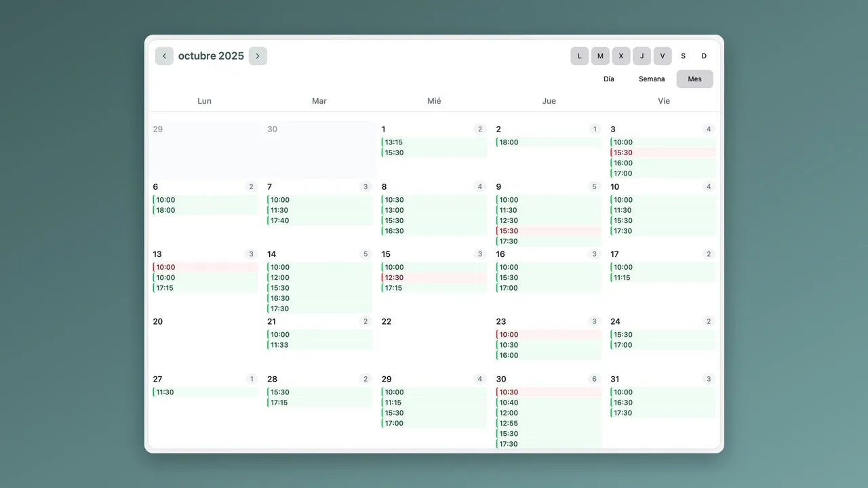Go to previous month with left chevron

pos(164,56)
